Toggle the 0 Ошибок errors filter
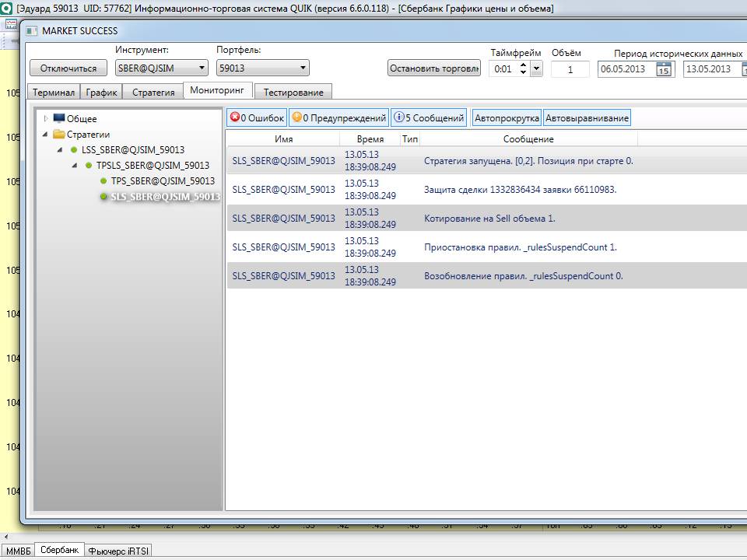The image size is (747, 560). coord(257,118)
